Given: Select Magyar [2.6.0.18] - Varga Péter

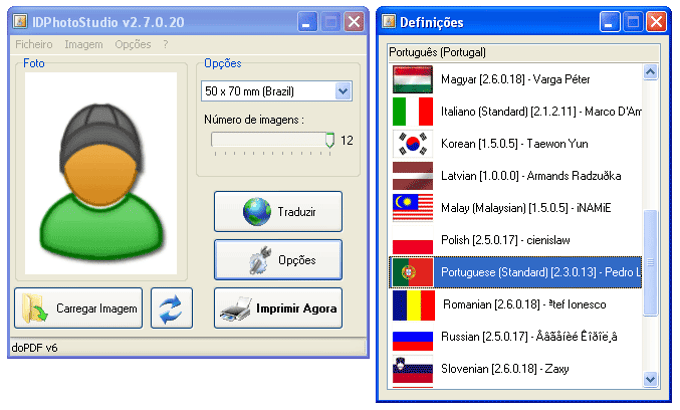Looking at the screenshot, I should (x=515, y=79).
